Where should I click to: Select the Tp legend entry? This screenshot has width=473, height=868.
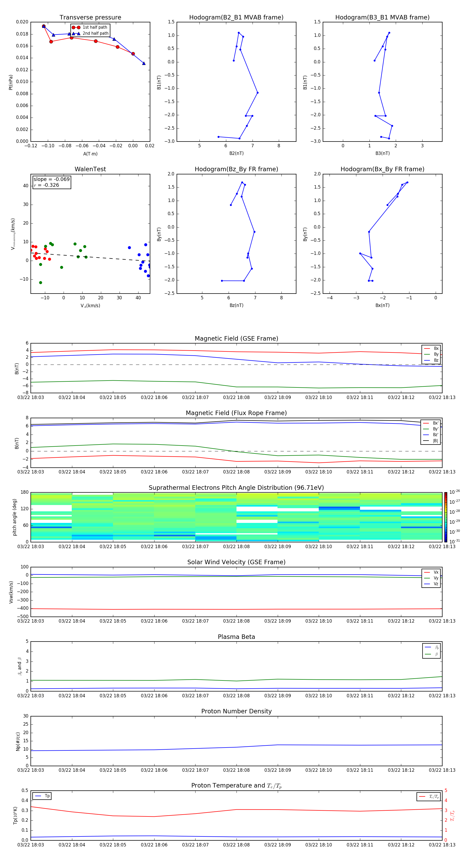(x=42, y=796)
